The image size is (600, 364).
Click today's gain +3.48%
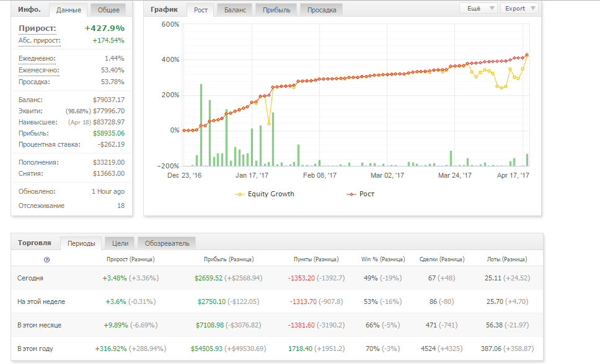[x=115, y=278]
